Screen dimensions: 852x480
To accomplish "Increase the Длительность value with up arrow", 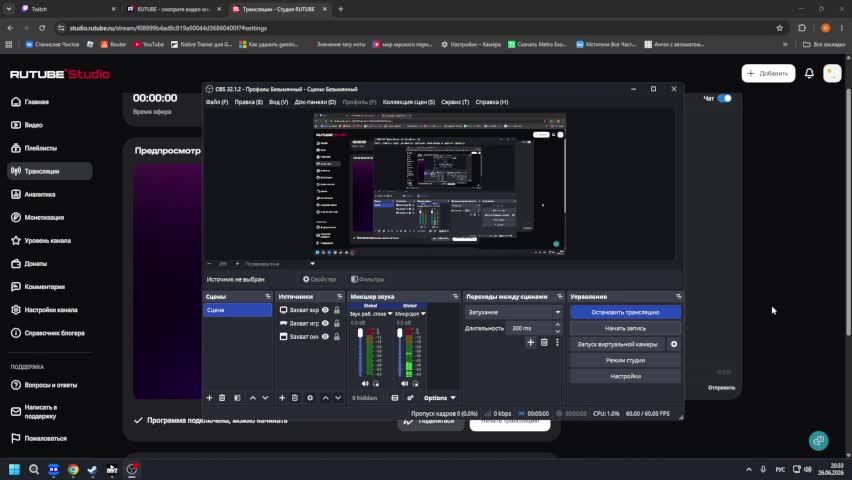I will 557,325.
